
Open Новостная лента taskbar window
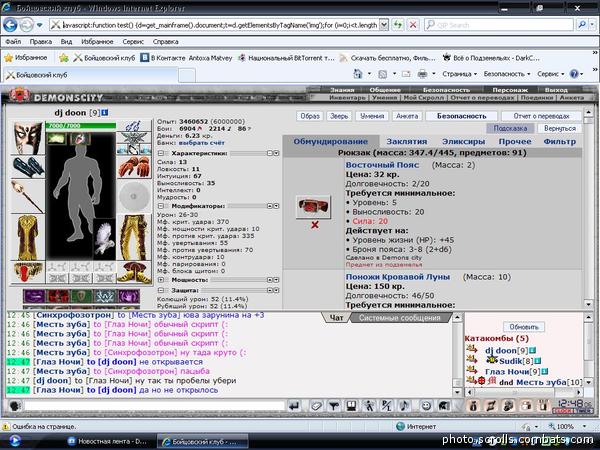click(x=107, y=441)
